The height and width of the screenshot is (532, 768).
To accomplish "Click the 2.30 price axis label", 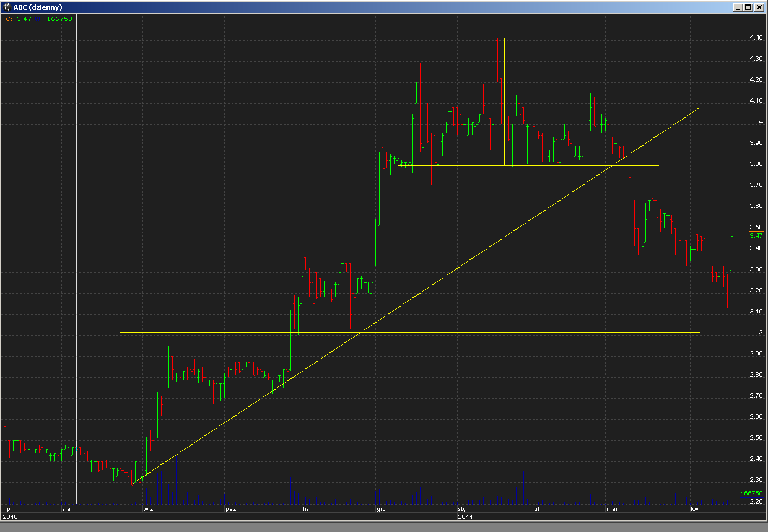I will click(756, 480).
